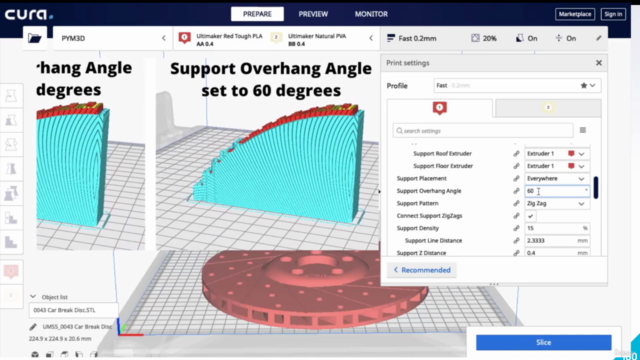The height and width of the screenshot is (360, 640).
Task: Select the Scale tool in left toolbar
Action: pos(11,120)
